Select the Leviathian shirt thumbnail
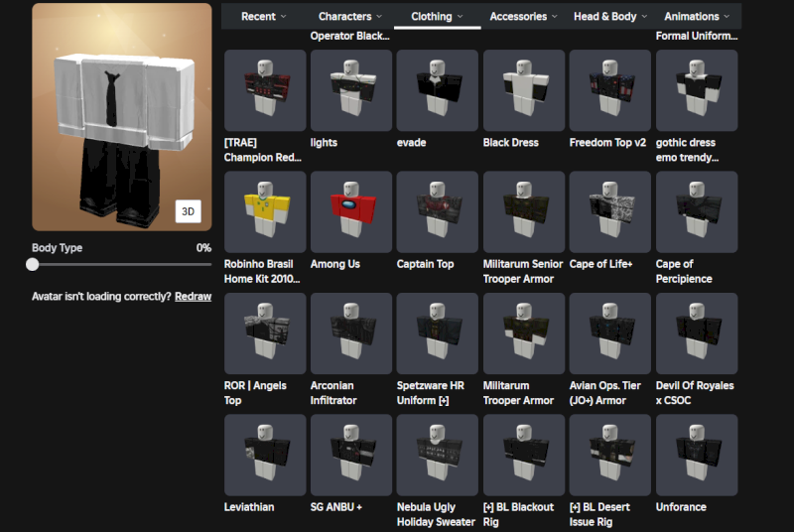 (x=265, y=455)
